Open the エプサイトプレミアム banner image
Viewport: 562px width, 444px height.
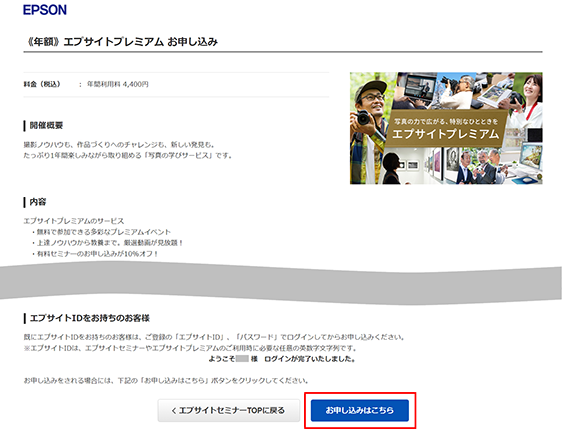[446, 128]
